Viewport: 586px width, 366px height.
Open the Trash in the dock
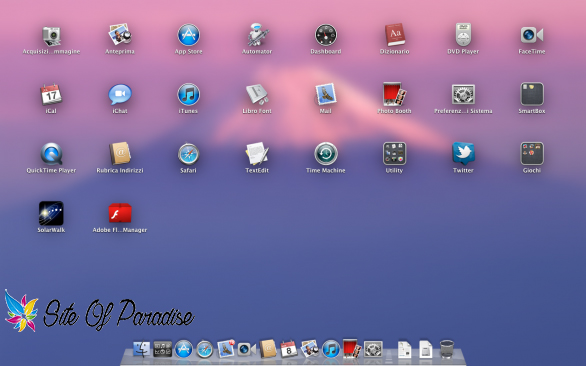[447, 349]
